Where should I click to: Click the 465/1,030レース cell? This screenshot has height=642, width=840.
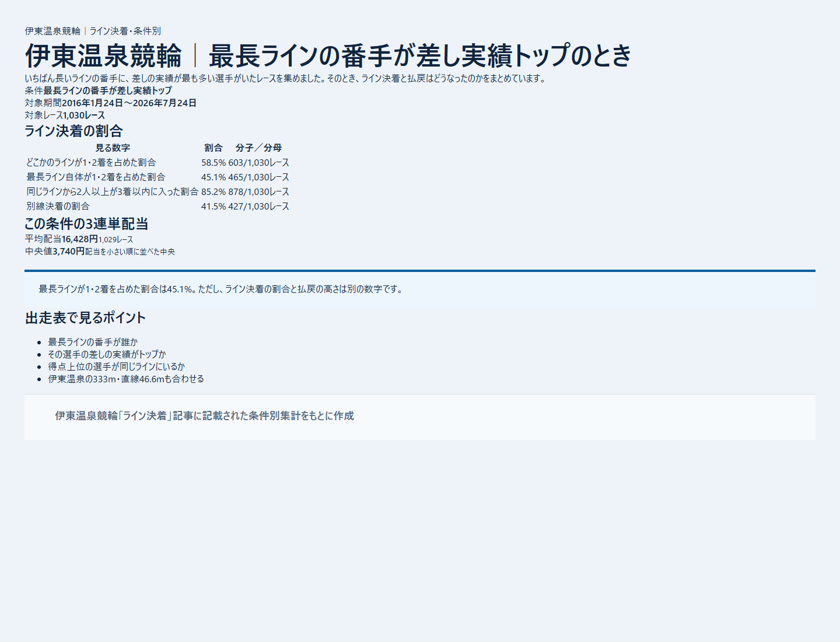point(258,177)
